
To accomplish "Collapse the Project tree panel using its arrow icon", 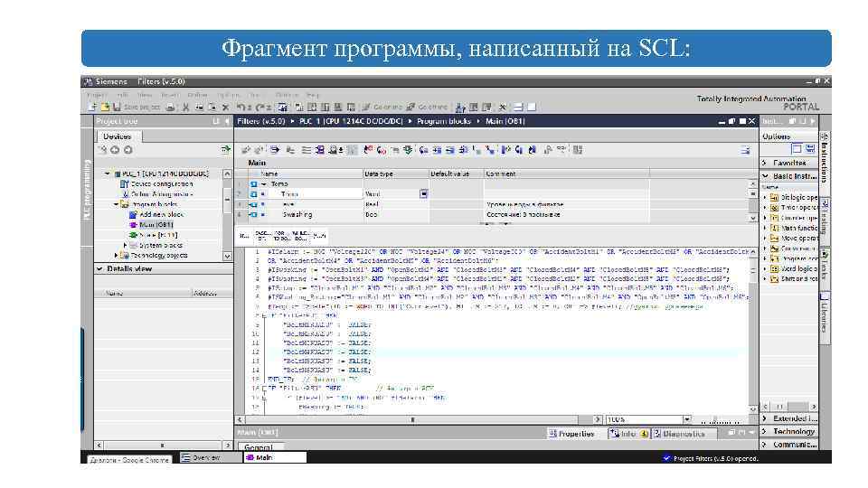I will 226,121.
